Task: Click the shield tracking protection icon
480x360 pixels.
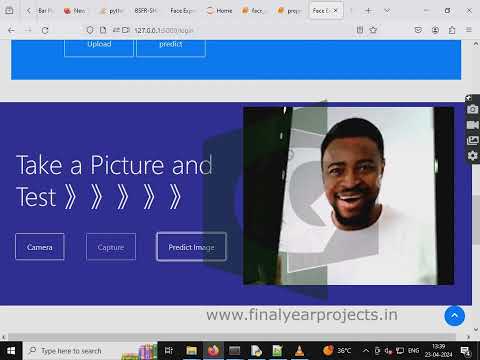Action: pyautogui.click(x=90, y=30)
